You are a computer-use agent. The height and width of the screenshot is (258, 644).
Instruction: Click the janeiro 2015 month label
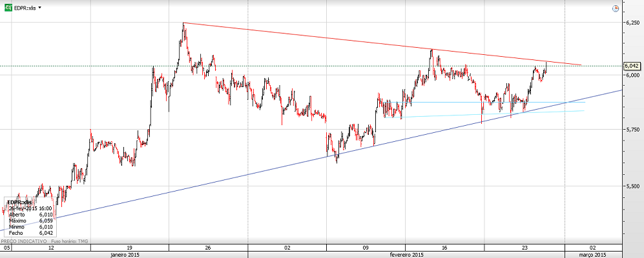[x=125, y=255]
